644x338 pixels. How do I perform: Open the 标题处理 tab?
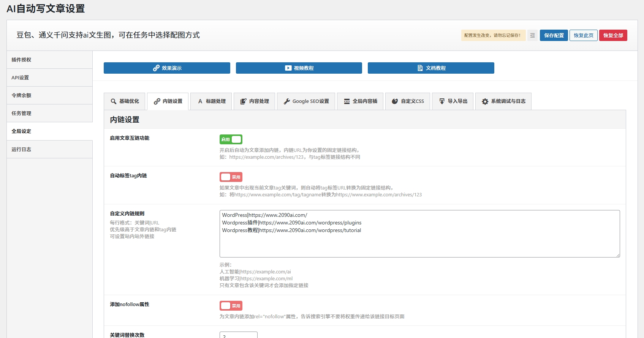click(211, 101)
